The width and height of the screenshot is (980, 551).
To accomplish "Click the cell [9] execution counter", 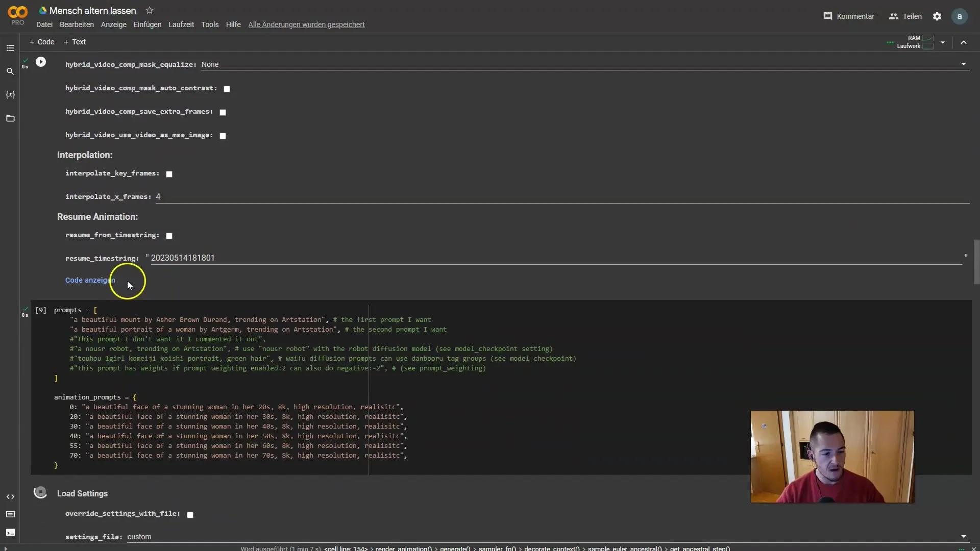I will [41, 310].
